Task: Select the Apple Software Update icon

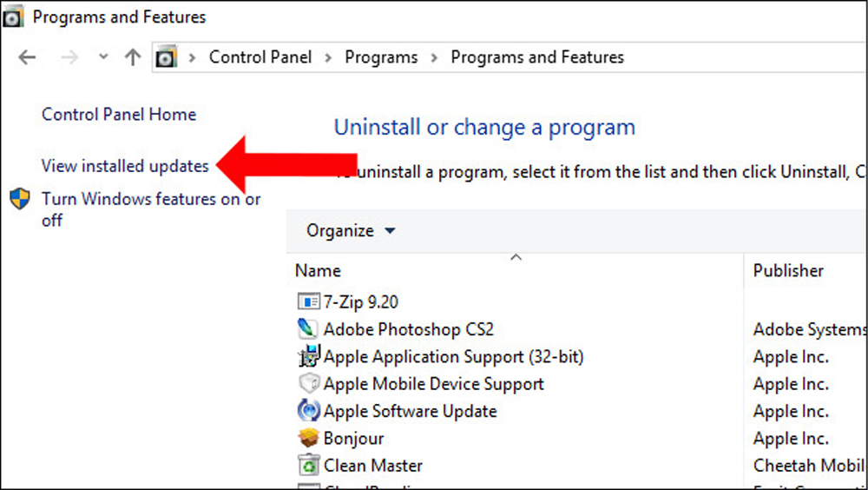Action: [308, 411]
